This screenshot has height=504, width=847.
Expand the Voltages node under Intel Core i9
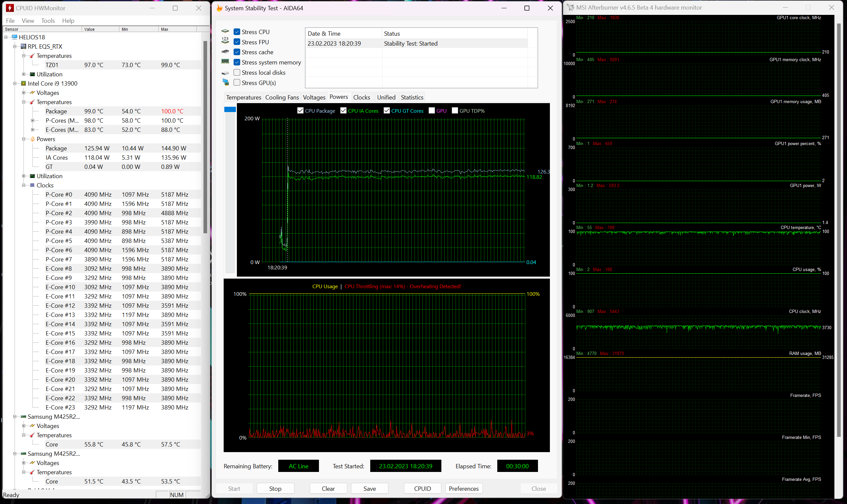[23, 93]
